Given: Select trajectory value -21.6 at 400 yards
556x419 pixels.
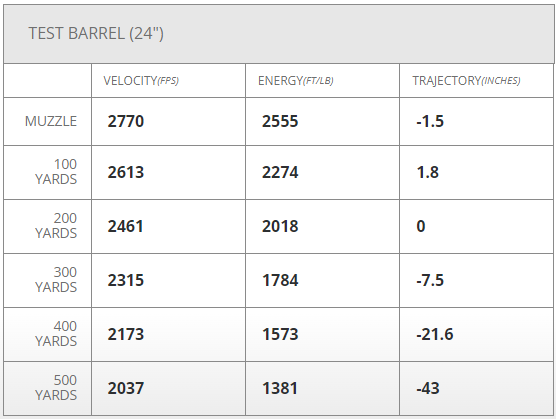Looking at the screenshot, I should click(x=434, y=334).
